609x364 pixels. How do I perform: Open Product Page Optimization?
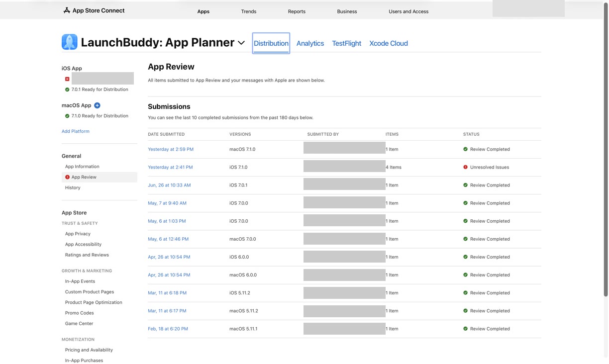tap(94, 302)
